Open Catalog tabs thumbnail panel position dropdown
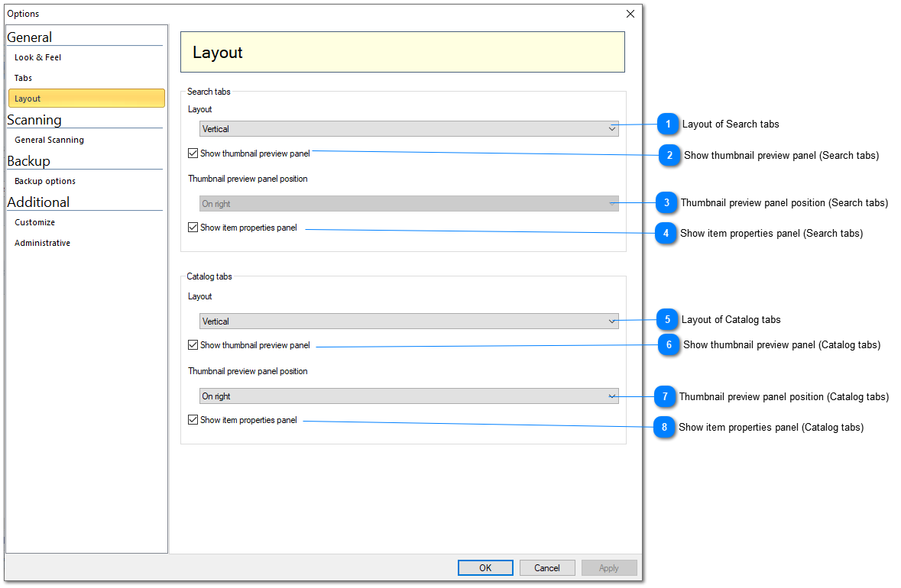The image size is (901, 588). click(x=408, y=396)
